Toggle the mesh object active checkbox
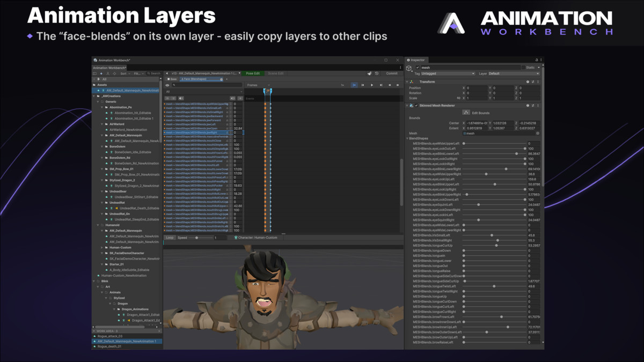 coord(418,68)
